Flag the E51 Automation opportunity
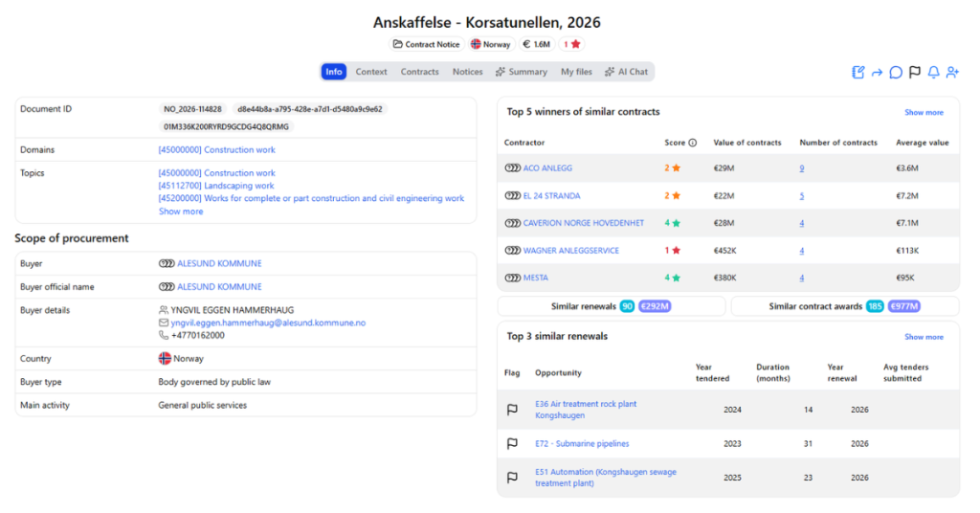The width and height of the screenshot is (980, 513). pyautogui.click(x=512, y=478)
